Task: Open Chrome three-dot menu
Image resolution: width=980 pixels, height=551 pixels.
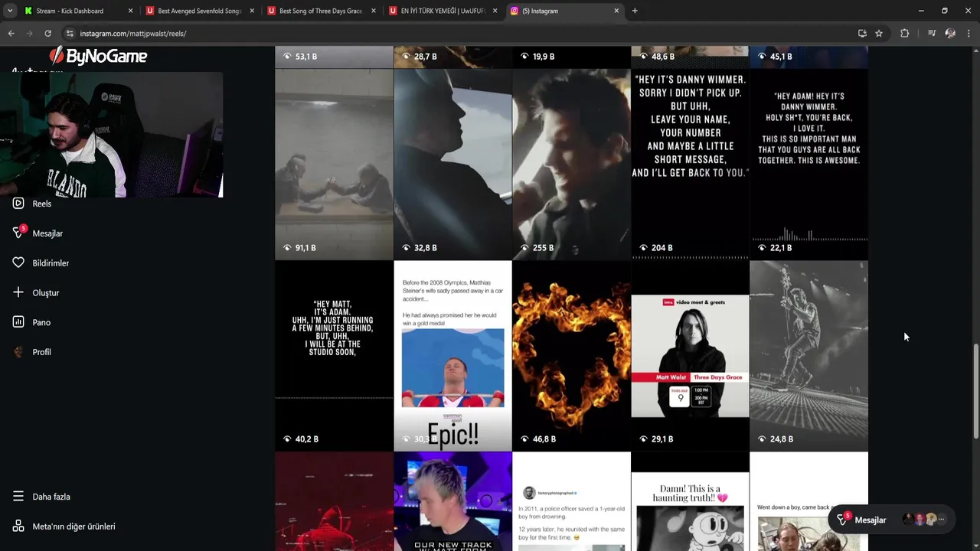Action: [969, 34]
